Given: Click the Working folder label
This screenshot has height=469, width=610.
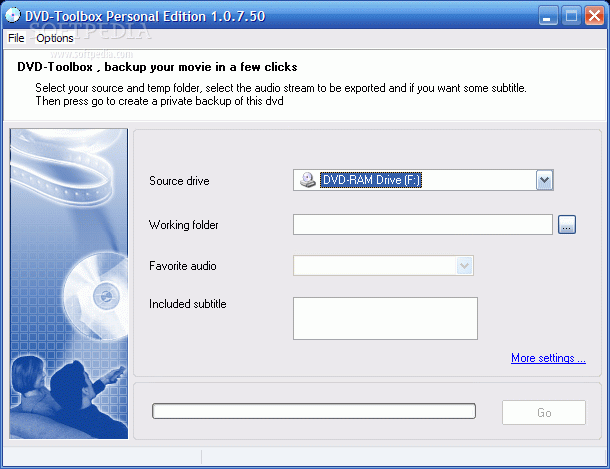Looking at the screenshot, I should click(184, 225).
